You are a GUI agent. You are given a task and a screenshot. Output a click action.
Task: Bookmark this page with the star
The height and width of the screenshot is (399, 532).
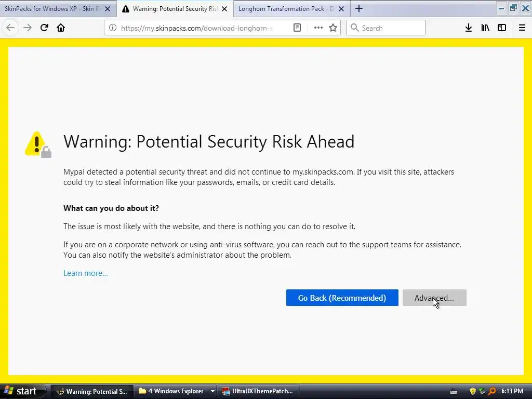click(333, 28)
